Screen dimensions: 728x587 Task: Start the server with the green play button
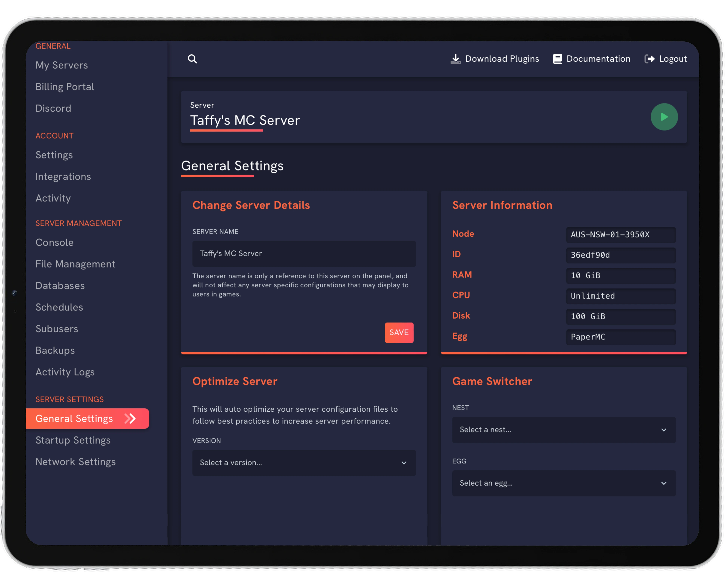(664, 117)
